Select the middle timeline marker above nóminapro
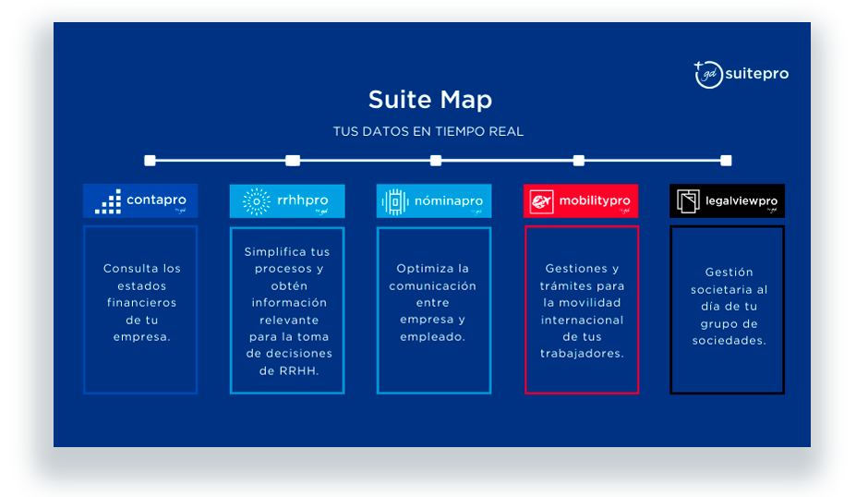 tap(436, 161)
